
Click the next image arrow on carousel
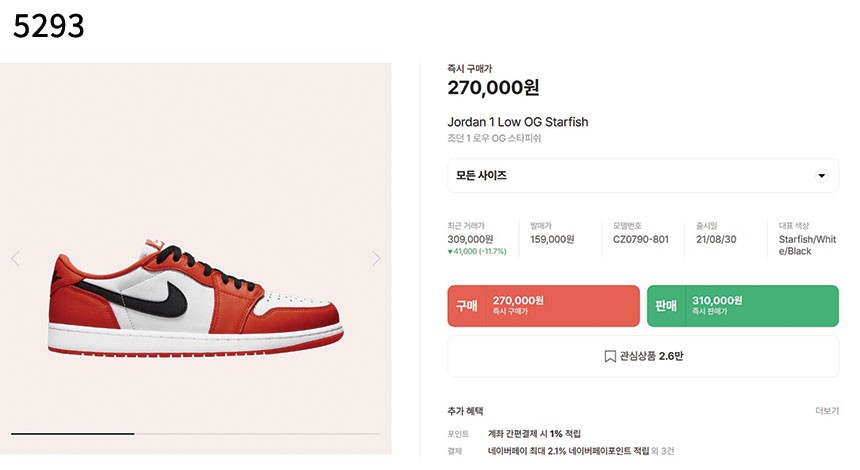pos(376,258)
